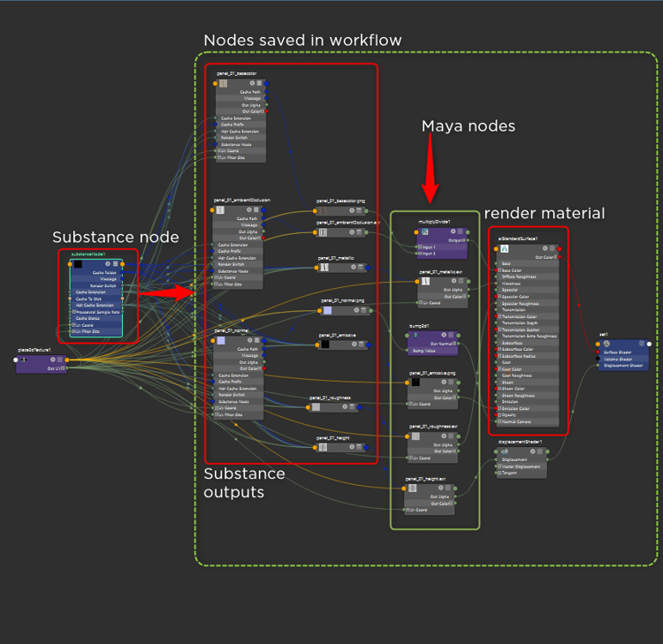Click the white input port on place2dTexture1
Viewport: 663px width, 644px height.
(x=16, y=360)
